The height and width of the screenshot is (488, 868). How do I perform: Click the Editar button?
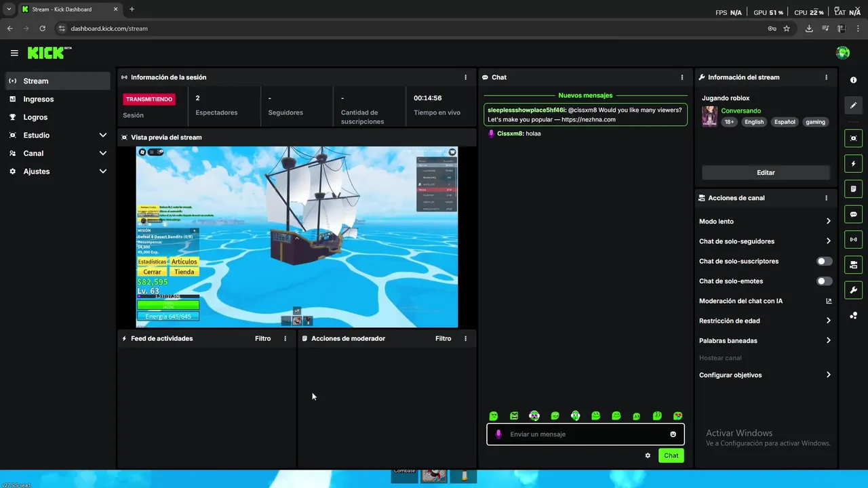tap(766, 173)
